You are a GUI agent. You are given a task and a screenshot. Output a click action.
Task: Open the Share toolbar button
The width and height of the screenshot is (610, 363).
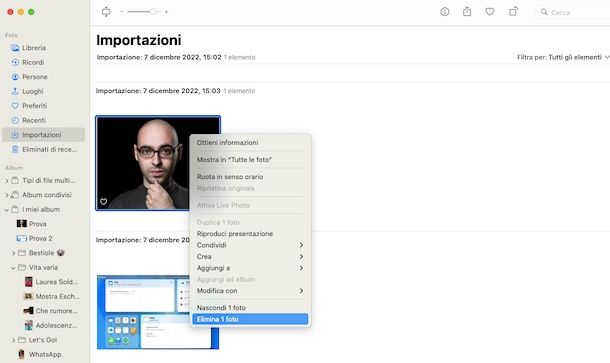point(467,12)
